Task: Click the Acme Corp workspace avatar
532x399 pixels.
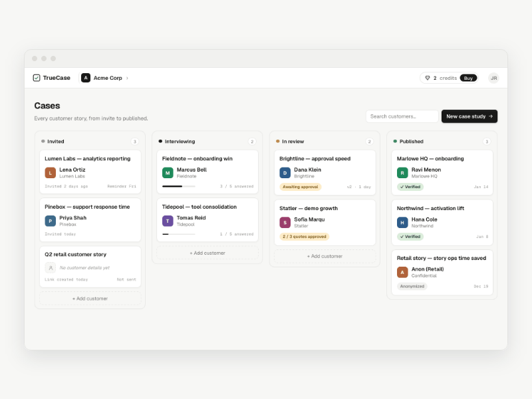Action: [x=86, y=78]
